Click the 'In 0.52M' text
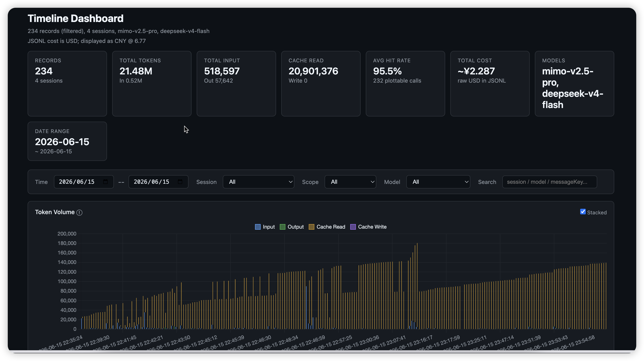Viewport: 644px width, 361px height. pyautogui.click(x=130, y=81)
